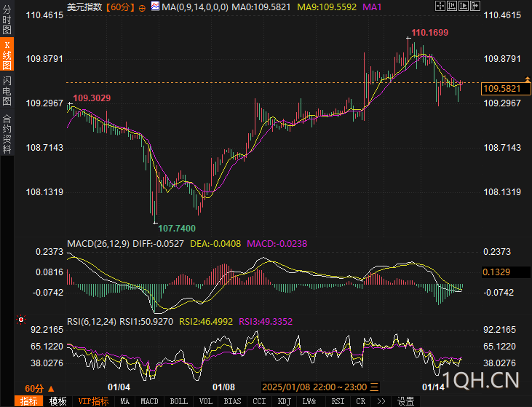Open 设置 settings
The height and width of the screenshot is (407, 532).
click(406, 401)
